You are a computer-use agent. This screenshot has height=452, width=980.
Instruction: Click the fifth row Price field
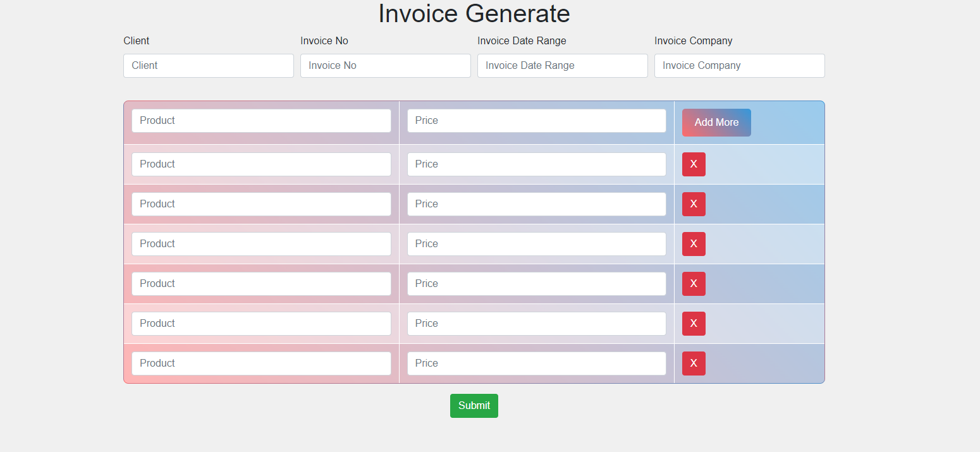(x=536, y=284)
